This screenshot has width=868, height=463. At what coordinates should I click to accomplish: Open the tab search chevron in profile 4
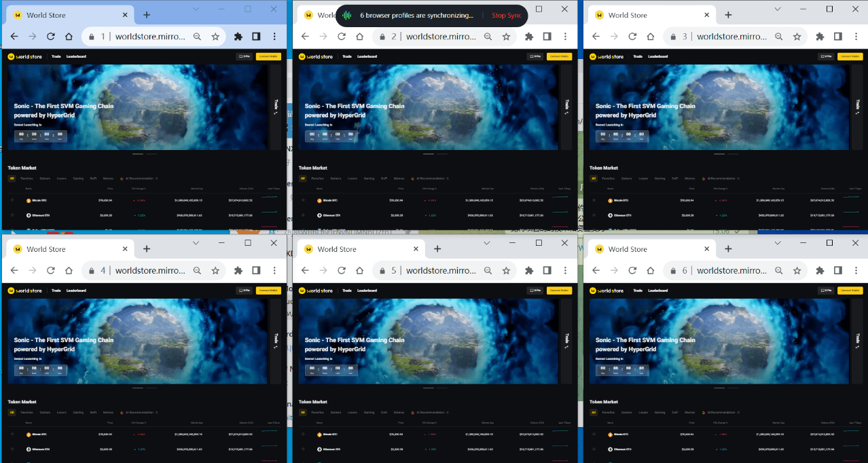[196, 242]
